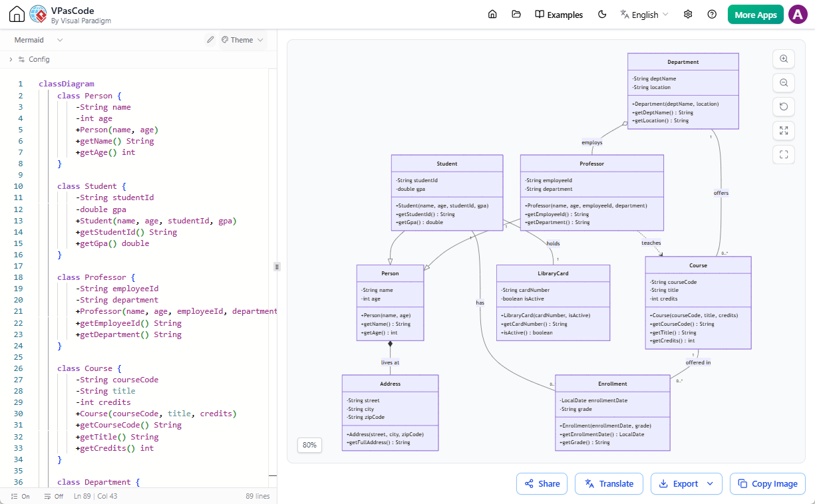Click the 'teaches' relationship label
This screenshot has height=504, width=815.
[x=651, y=243]
